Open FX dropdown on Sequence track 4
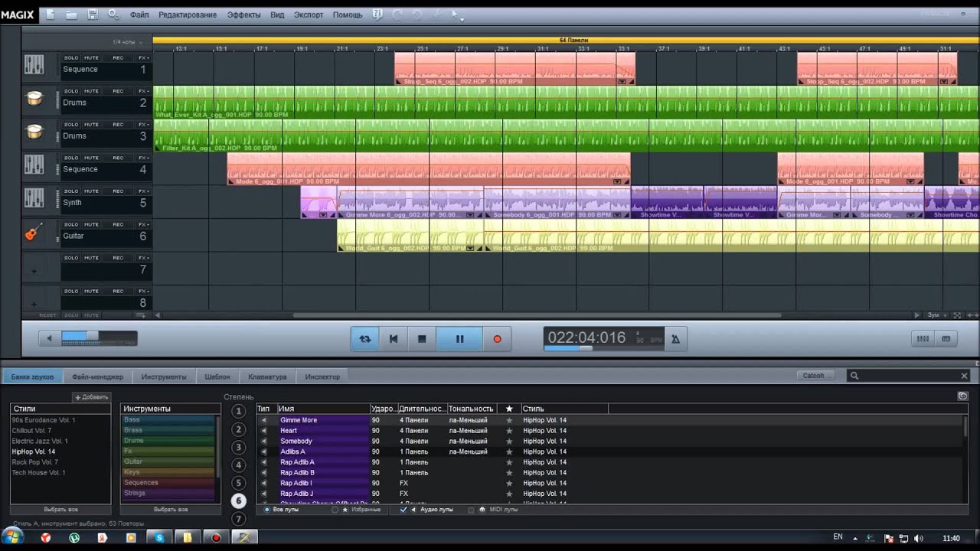Viewport: 980px width, 551px height. point(143,158)
